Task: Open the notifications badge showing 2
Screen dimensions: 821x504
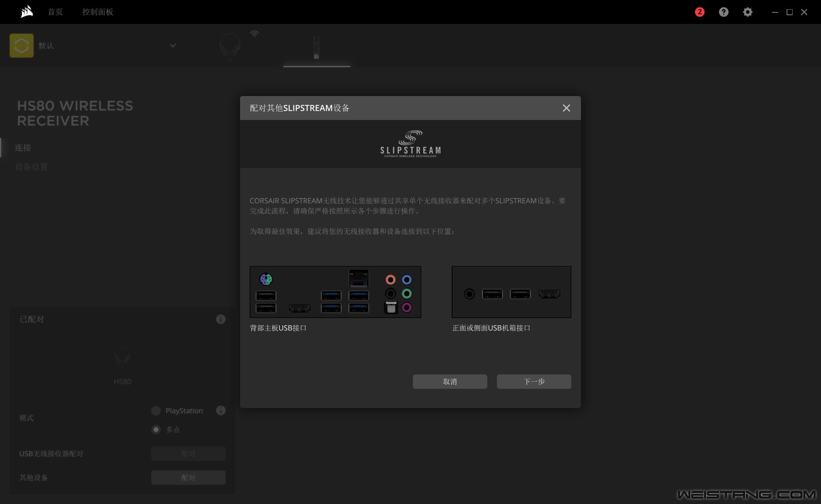Action: (x=699, y=12)
